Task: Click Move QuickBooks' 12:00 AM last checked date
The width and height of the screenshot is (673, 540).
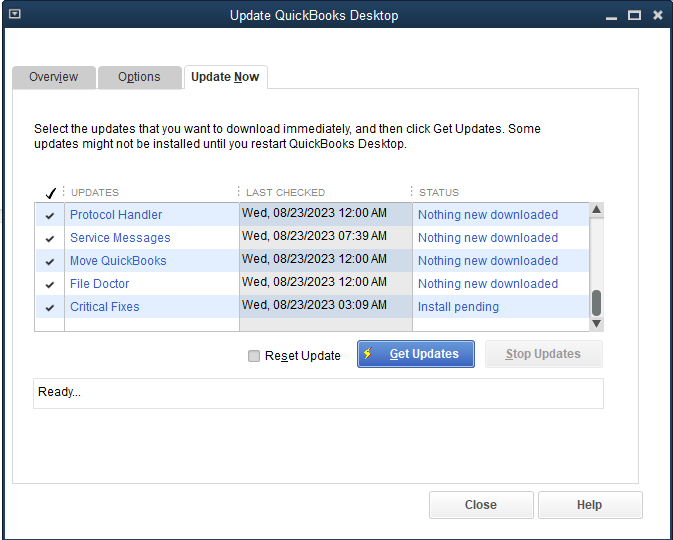Action: click(x=314, y=259)
